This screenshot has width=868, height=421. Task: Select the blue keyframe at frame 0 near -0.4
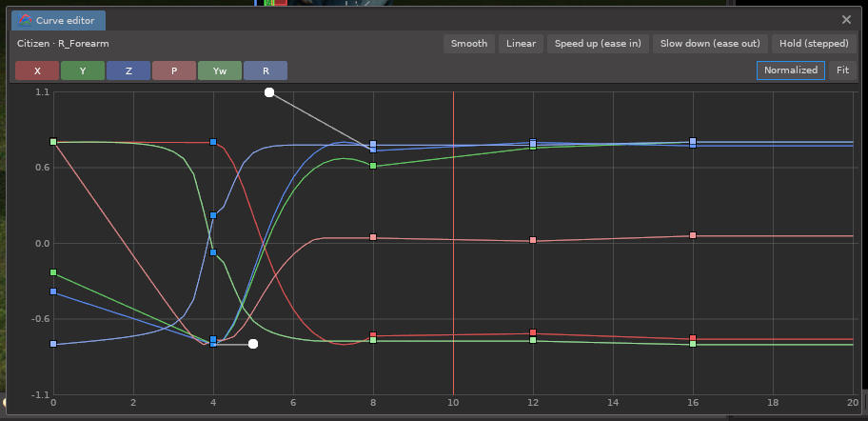53,291
